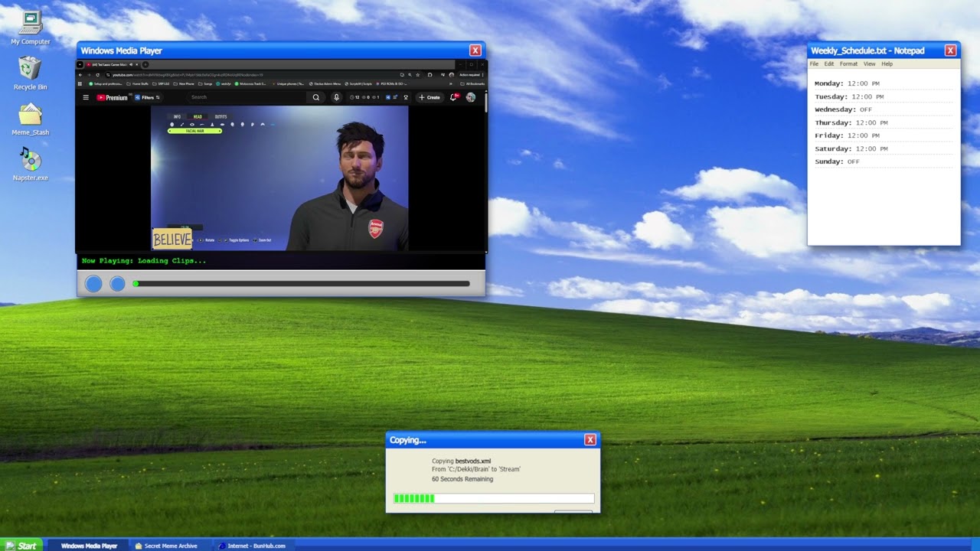Click the middle of the dark seek track
This screenshot has height=551, width=980.
pyautogui.click(x=302, y=284)
